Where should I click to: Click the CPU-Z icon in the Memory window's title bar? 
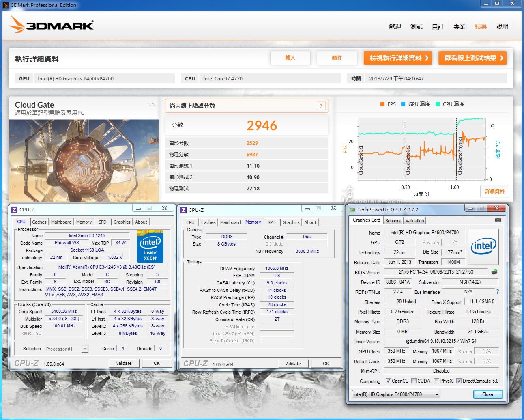[183, 210]
